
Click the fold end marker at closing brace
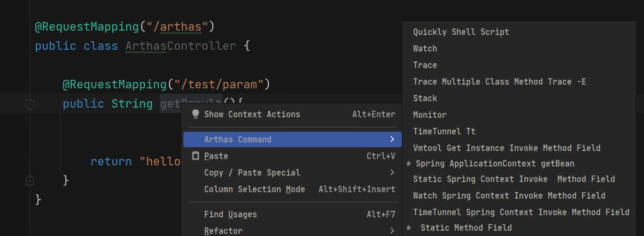coord(30,180)
